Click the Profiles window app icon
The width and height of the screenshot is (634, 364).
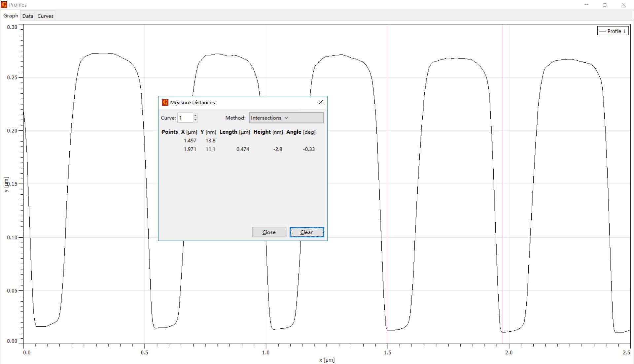pos(4,5)
